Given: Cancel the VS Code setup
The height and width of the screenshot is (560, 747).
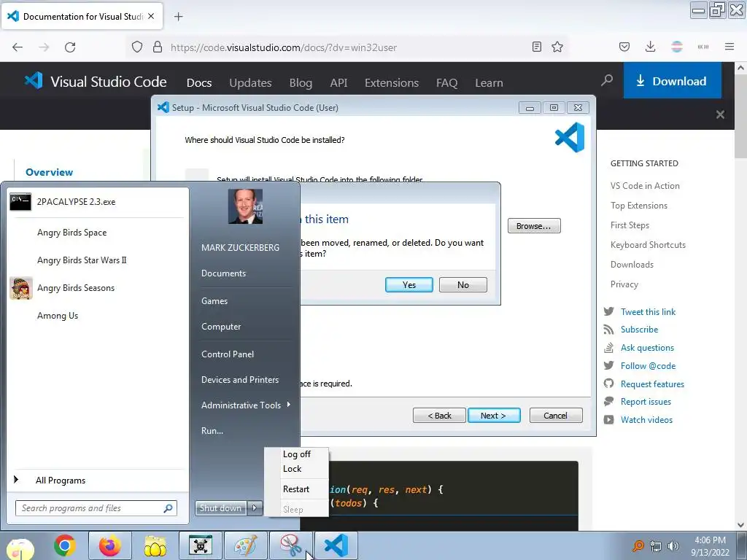Looking at the screenshot, I should click(555, 415).
